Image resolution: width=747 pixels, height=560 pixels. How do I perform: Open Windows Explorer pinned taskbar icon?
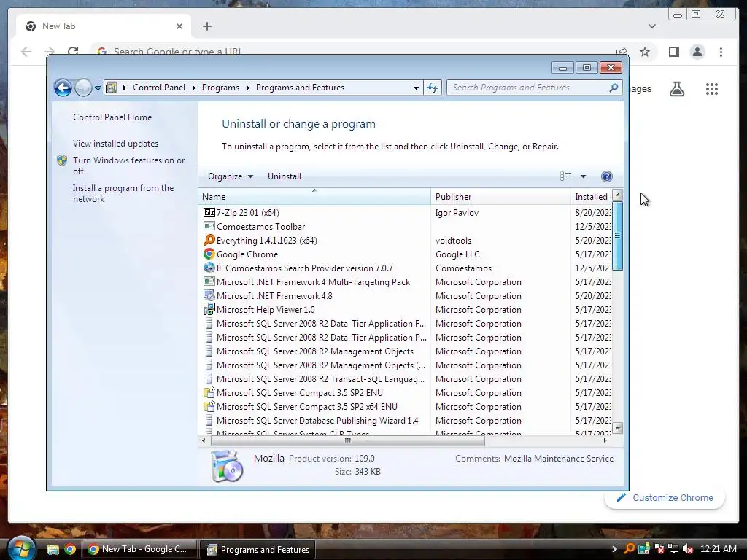[x=53, y=550]
